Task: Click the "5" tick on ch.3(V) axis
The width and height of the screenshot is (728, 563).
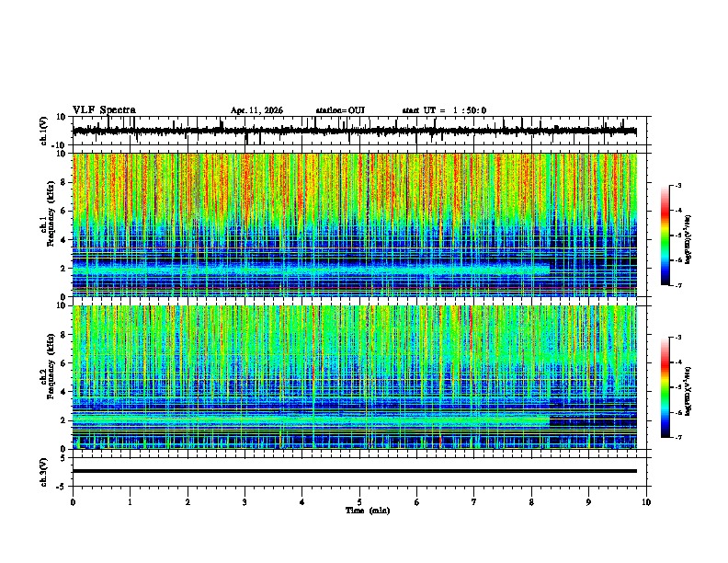Action: [63, 458]
